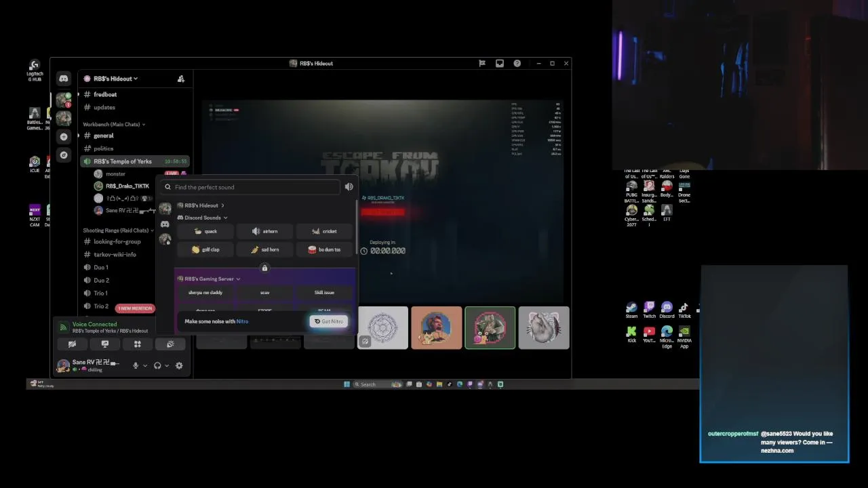Image resolution: width=868 pixels, height=488 pixels.
Task: Open YouTube desktop shortcut
Action: (x=649, y=335)
